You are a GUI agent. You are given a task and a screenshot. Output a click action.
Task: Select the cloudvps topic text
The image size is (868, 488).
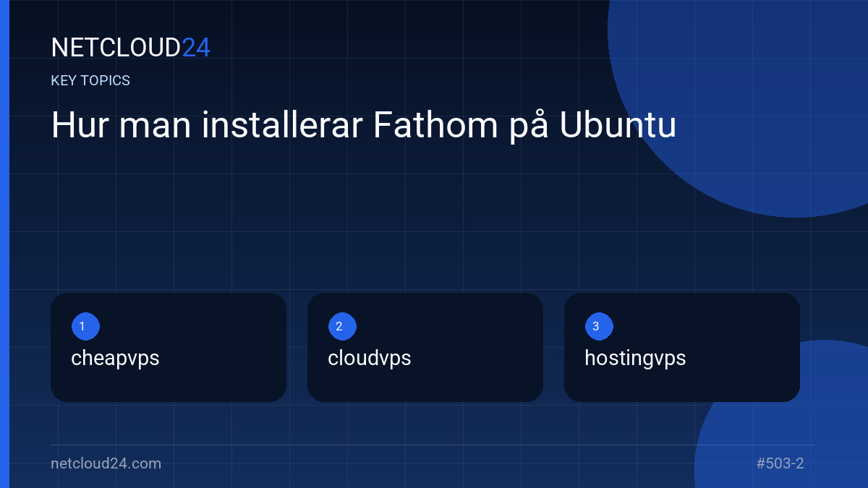pos(370,359)
